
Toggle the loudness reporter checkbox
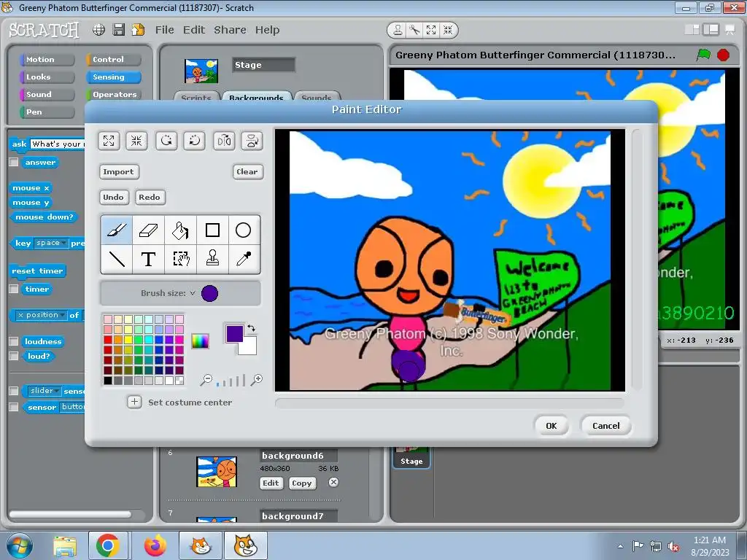(14, 341)
